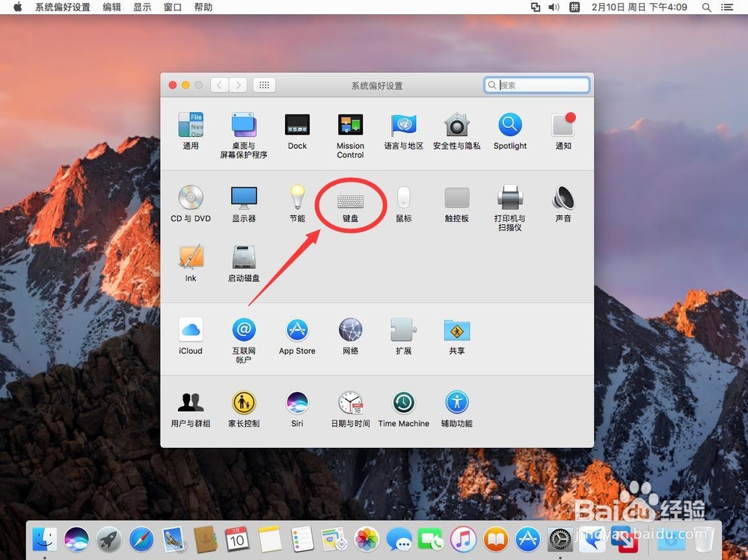Click the Show All grid button

click(x=264, y=85)
